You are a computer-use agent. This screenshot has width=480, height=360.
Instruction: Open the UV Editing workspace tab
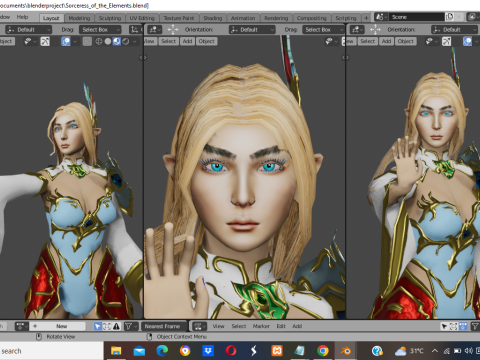142,18
